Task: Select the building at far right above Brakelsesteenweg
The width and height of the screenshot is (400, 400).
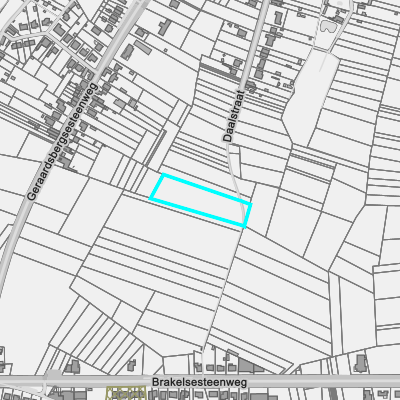Action: point(360,363)
